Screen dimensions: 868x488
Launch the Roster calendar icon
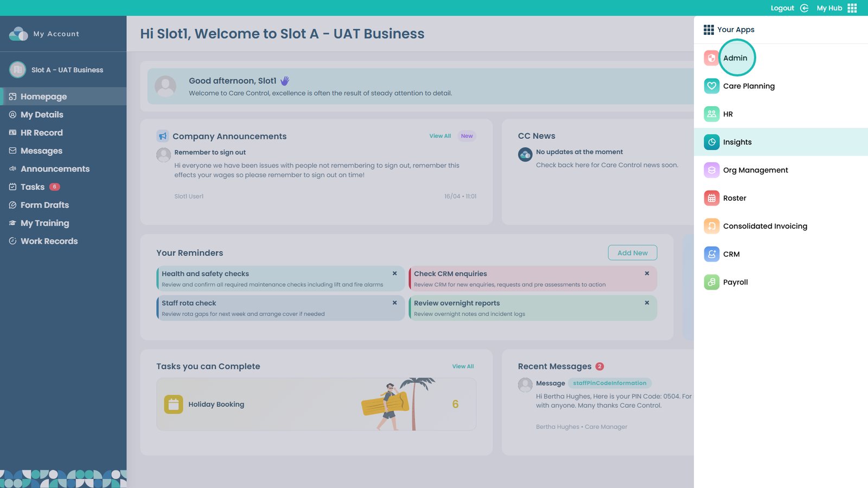[x=711, y=198]
